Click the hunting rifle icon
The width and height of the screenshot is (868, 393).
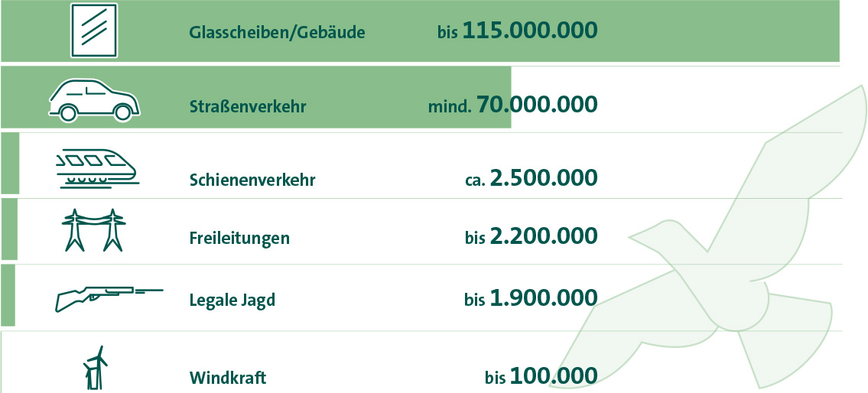tap(109, 298)
